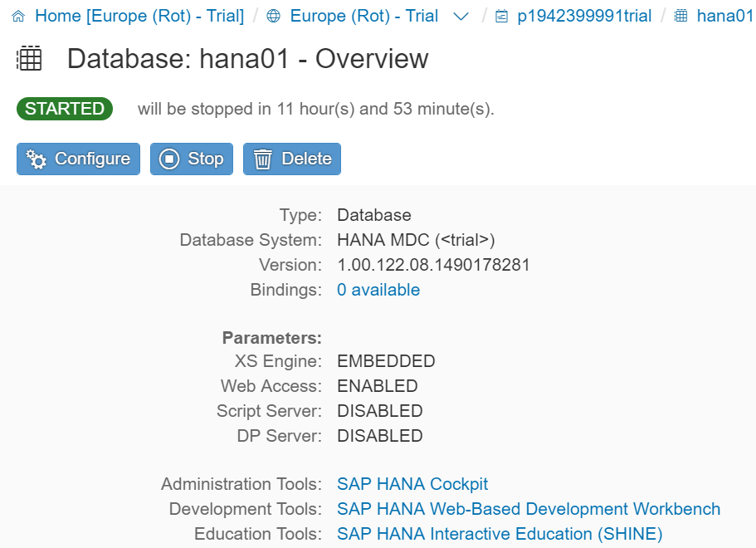This screenshot has height=548, width=756.
Task: Click the globe icon beside Europe (Rot)
Action: [273, 17]
